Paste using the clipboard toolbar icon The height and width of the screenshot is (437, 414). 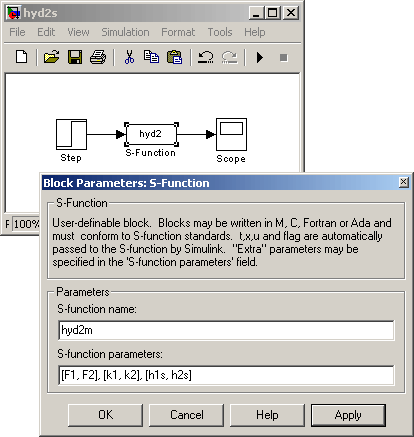(175, 57)
